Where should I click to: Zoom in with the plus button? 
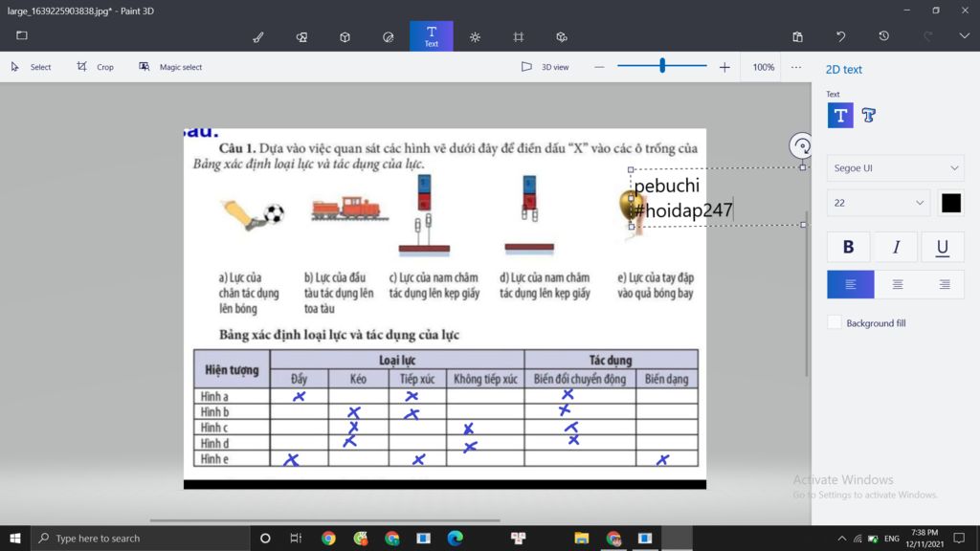click(x=724, y=67)
